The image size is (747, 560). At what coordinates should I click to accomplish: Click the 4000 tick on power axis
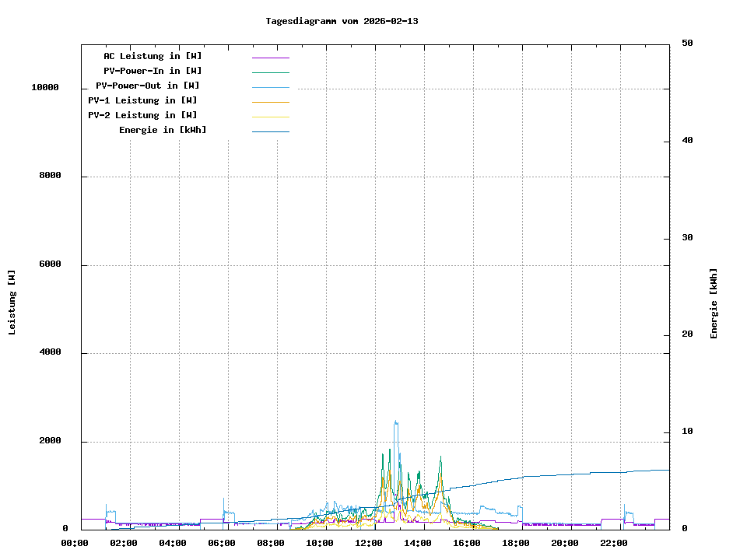pos(50,352)
